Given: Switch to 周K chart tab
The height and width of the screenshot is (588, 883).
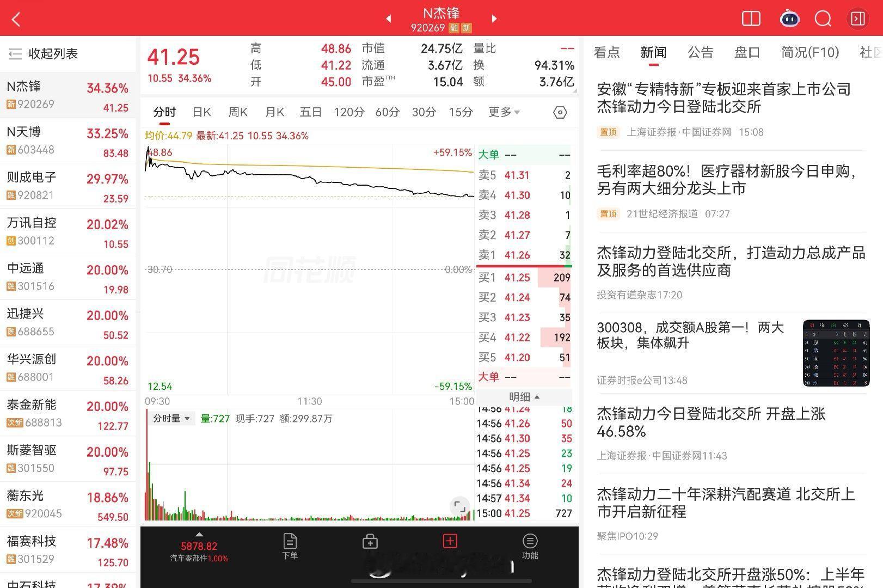Looking at the screenshot, I should (x=238, y=112).
